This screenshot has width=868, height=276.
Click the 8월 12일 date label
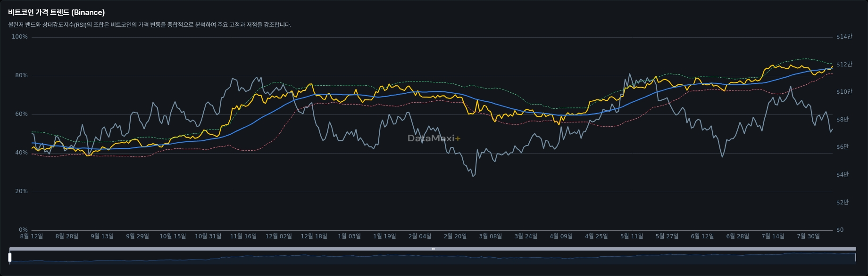(32, 236)
